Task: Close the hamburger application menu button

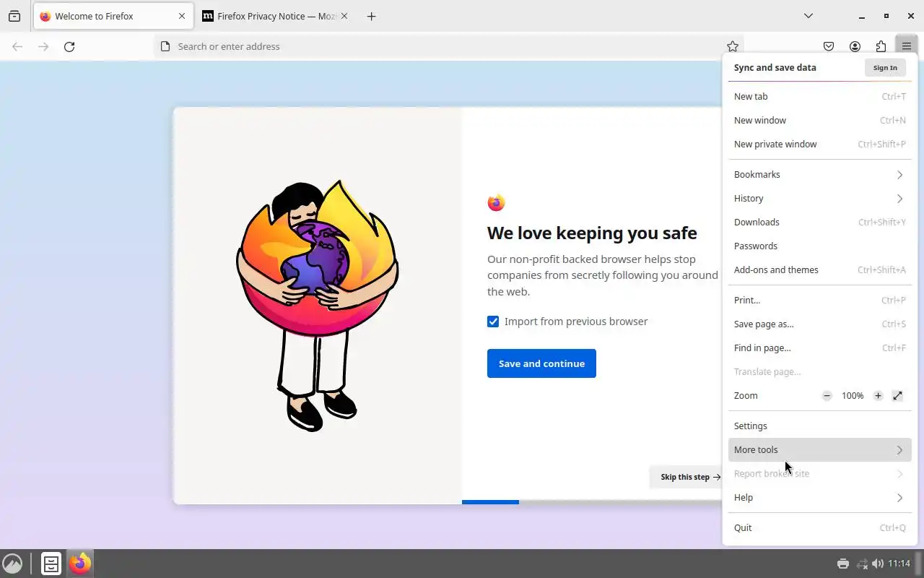Action: click(x=907, y=46)
